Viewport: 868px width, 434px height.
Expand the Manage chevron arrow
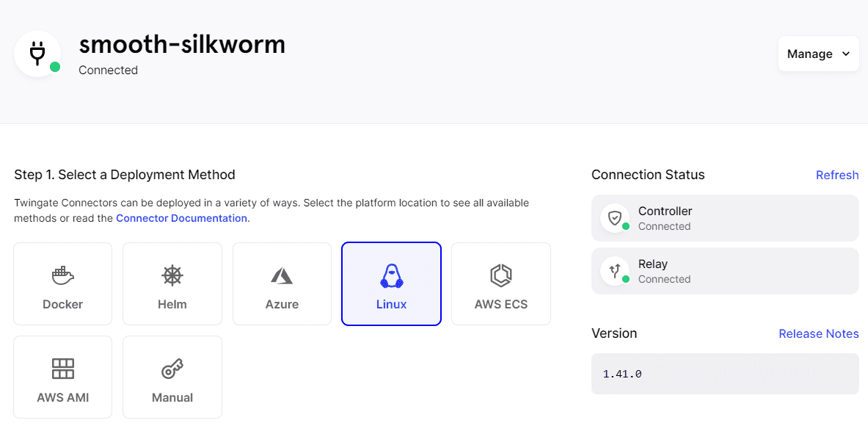(x=846, y=54)
